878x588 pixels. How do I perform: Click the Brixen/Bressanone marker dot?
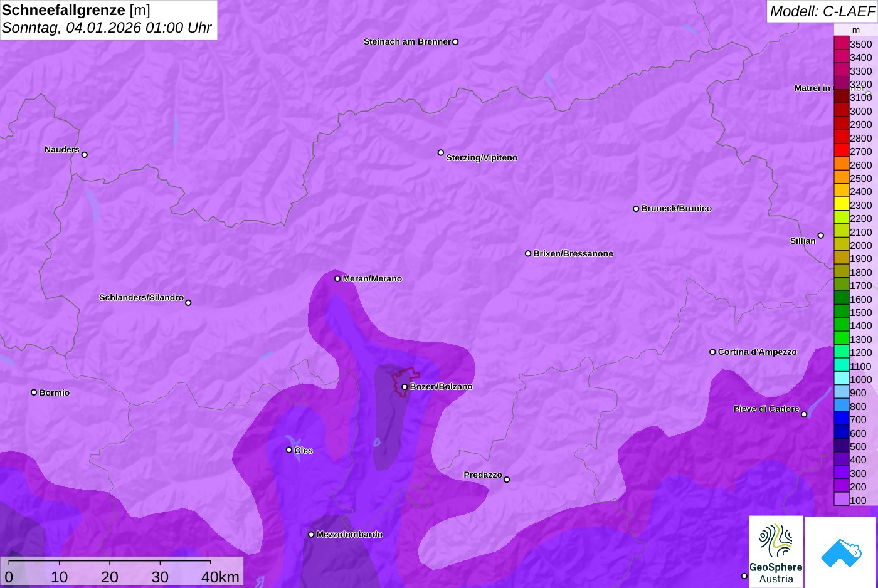[528, 253]
